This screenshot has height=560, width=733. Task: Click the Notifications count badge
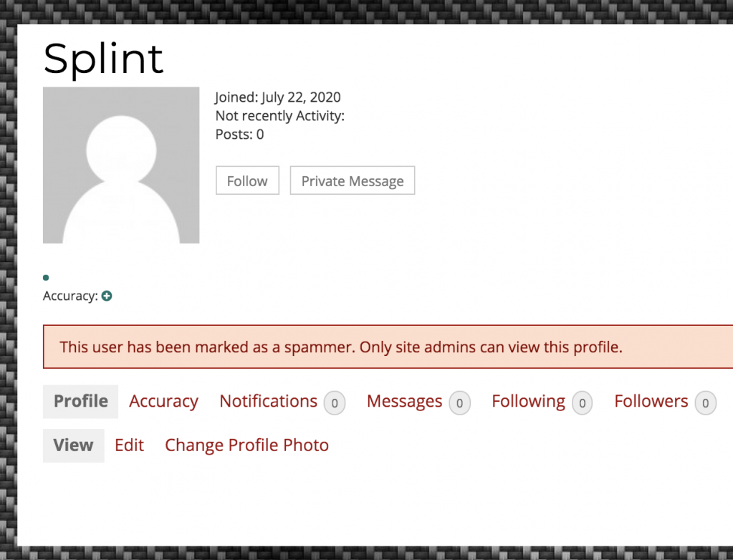pos(335,403)
